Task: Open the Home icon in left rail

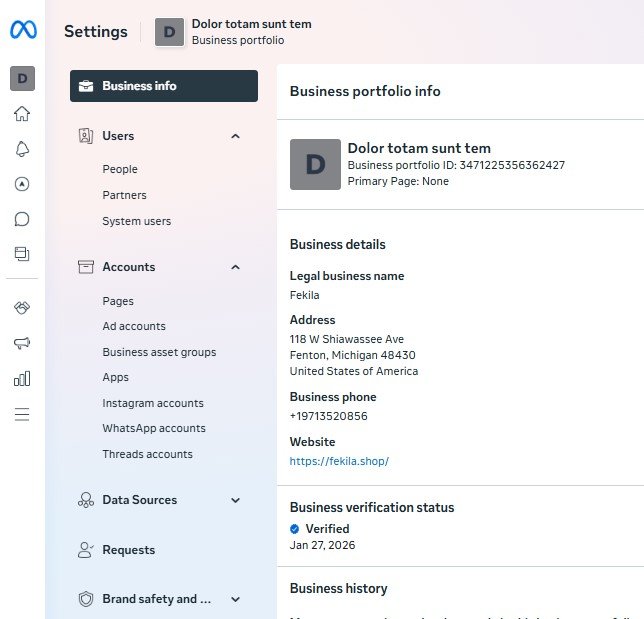Action: pyautogui.click(x=22, y=114)
